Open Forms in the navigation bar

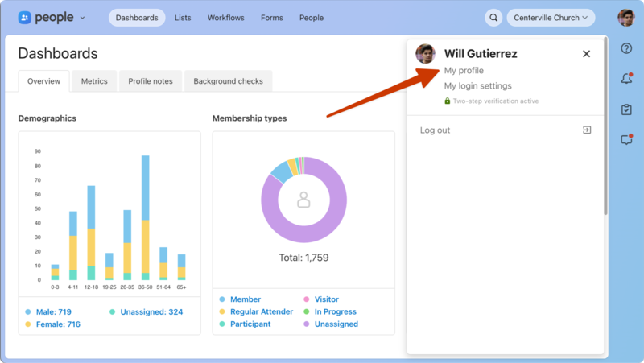click(x=272, y=18)
